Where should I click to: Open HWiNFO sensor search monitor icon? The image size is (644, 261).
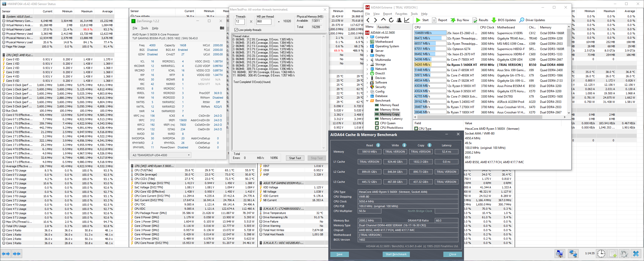[560, 253]
